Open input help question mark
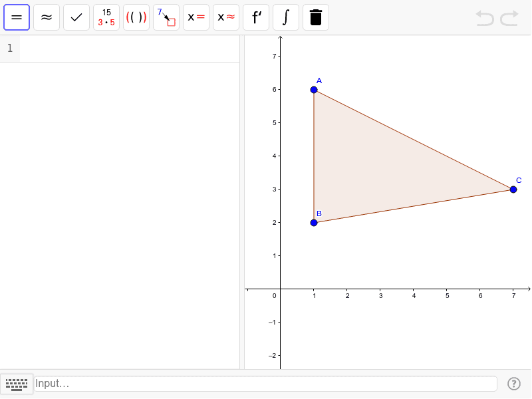Image resolution: width=532 pixels, height=399 pixels. (513, 384)
